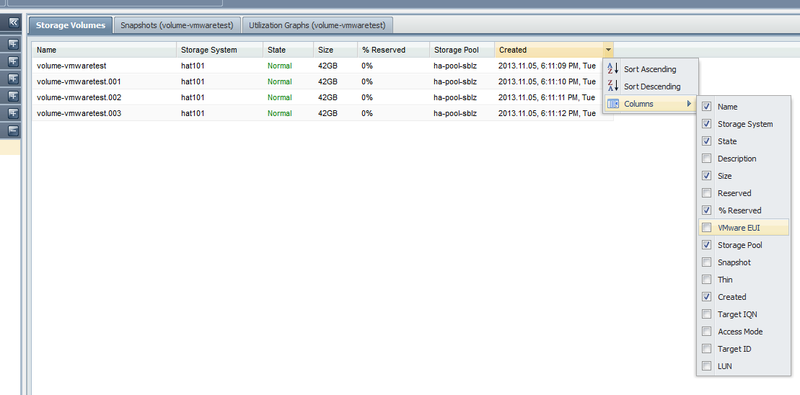Click the 6:11:12 PM created timestamp

click(547, 113)
